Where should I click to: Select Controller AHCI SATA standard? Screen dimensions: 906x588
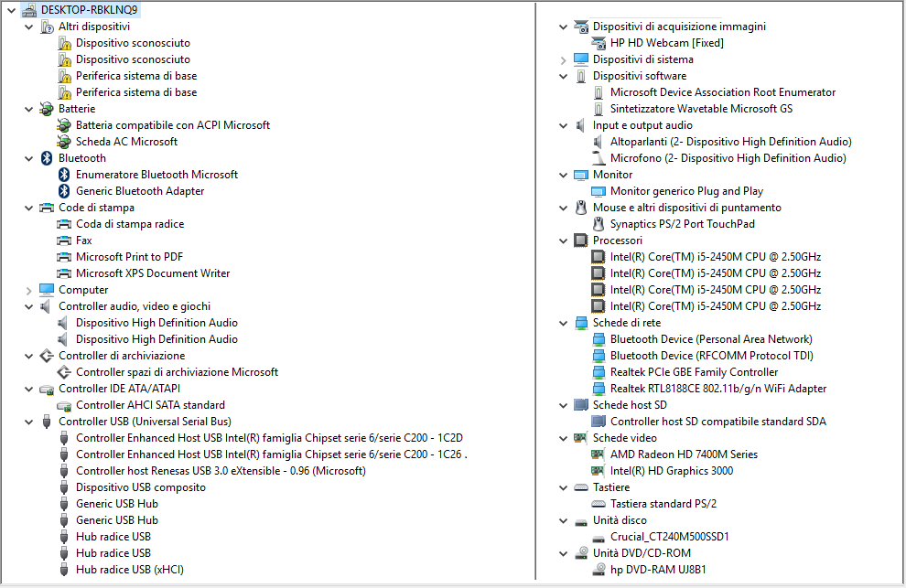[150, 405]
